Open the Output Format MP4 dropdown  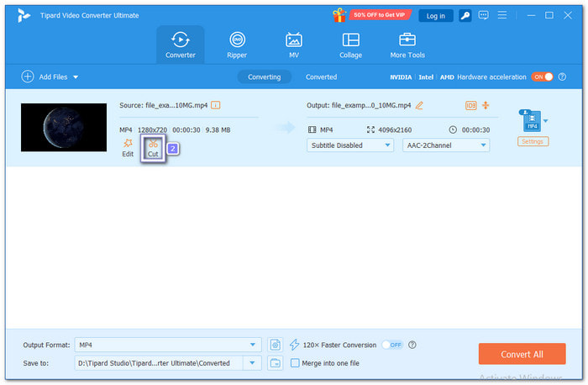[x=168, y=345]
